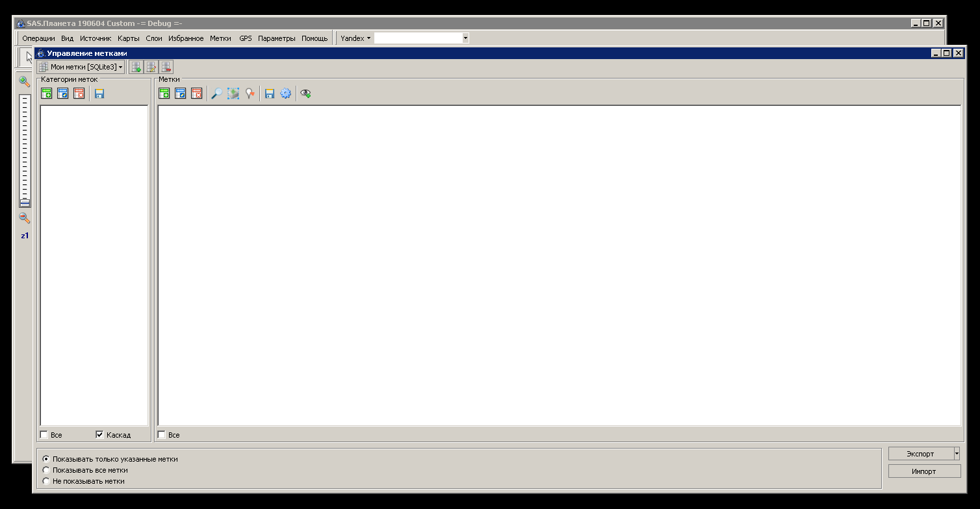Add a new category in Категории меток
Viewport: 980px width, 509px height.
pos(47,94)
